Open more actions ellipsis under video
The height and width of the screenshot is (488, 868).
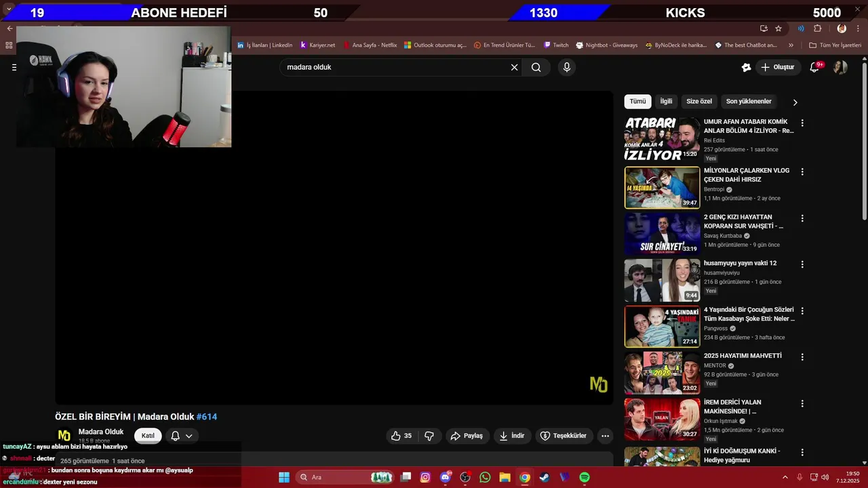606,436
